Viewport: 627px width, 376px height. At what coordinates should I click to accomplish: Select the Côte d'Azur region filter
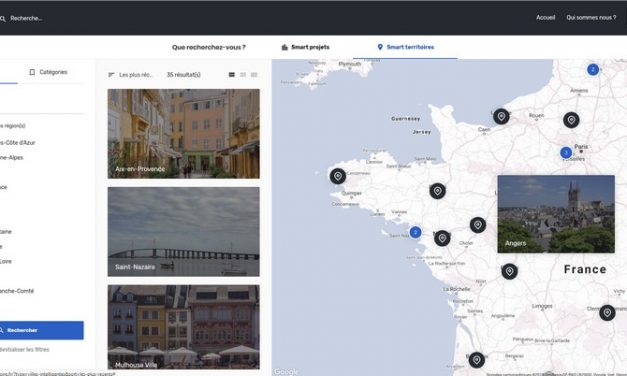(x=18, y=143)
